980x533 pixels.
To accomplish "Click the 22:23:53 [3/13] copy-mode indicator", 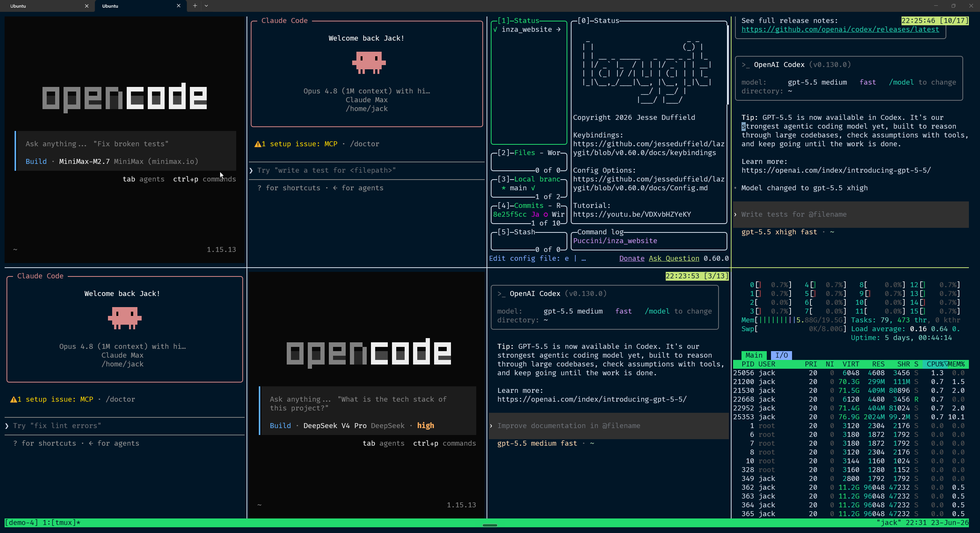I will pos(697,276).
